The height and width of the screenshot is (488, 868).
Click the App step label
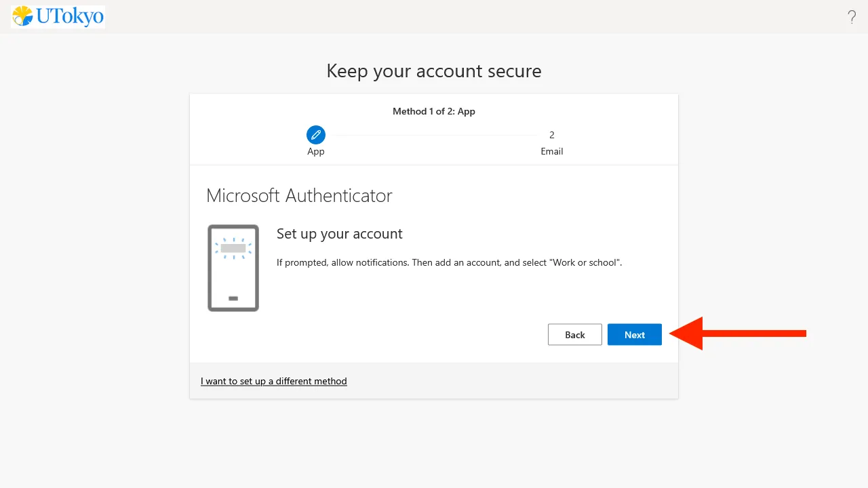[316, 152]
